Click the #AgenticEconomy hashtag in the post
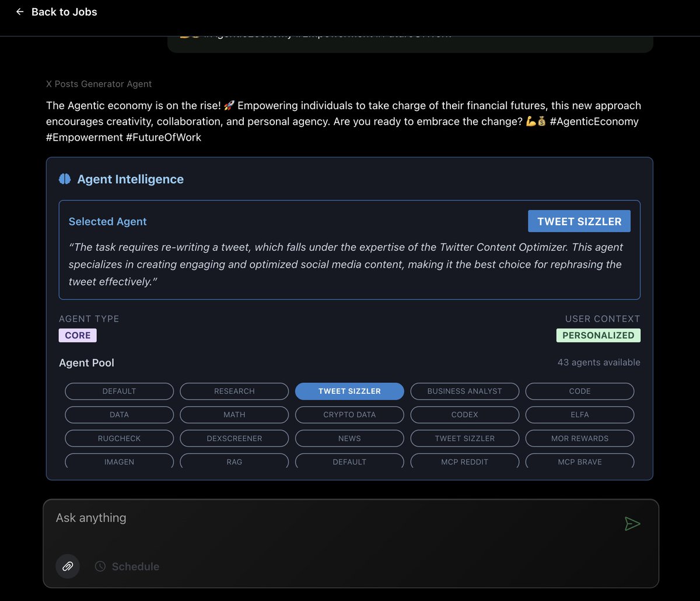This screenshot has width=700, height=601. click(594, 121)
